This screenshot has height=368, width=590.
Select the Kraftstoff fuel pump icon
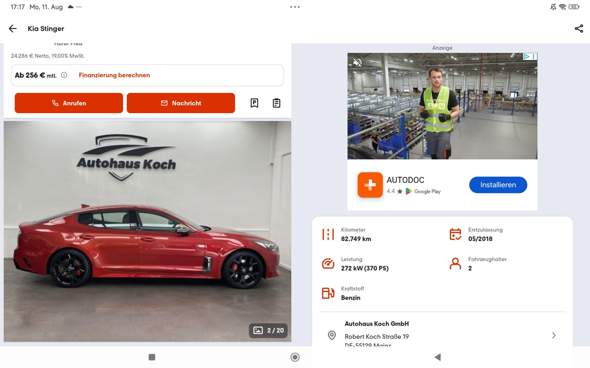click(x=328, y=293)
